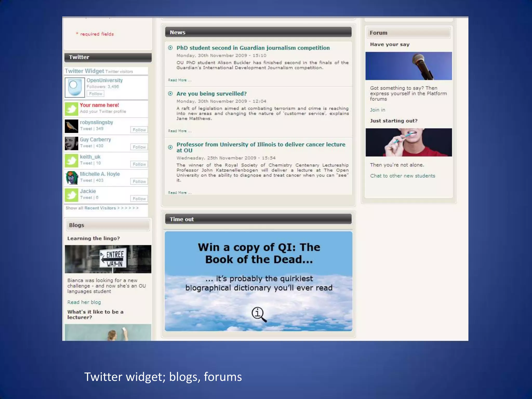Open Chat to other new students link
The width and height of the screenshot is (532, 399).
click(x=402, y=176)
